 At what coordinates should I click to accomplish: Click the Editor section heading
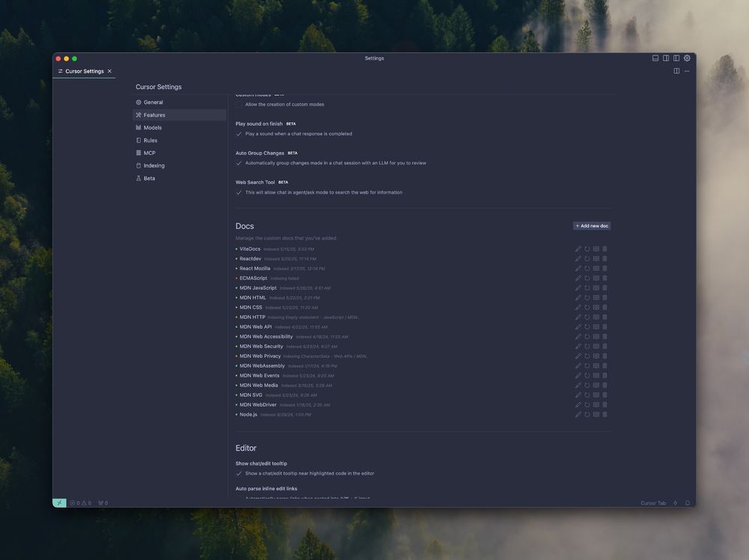tap(246, 448)
